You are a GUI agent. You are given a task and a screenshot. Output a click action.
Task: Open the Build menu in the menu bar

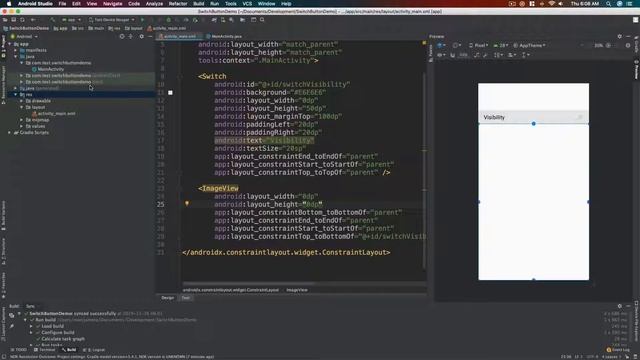click(x=199, y=4)
